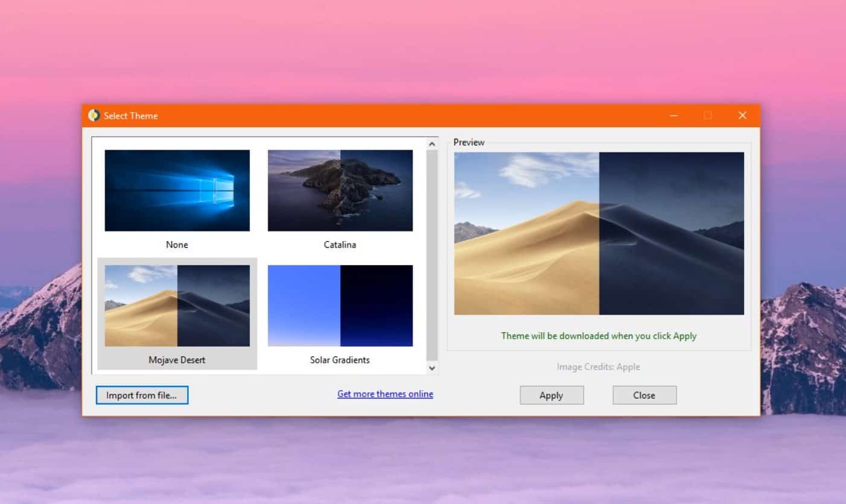This screenshot has height=504, width=846.
Task: Choose the Catalina island theme thumbnail
Action: tap(340, 191)
